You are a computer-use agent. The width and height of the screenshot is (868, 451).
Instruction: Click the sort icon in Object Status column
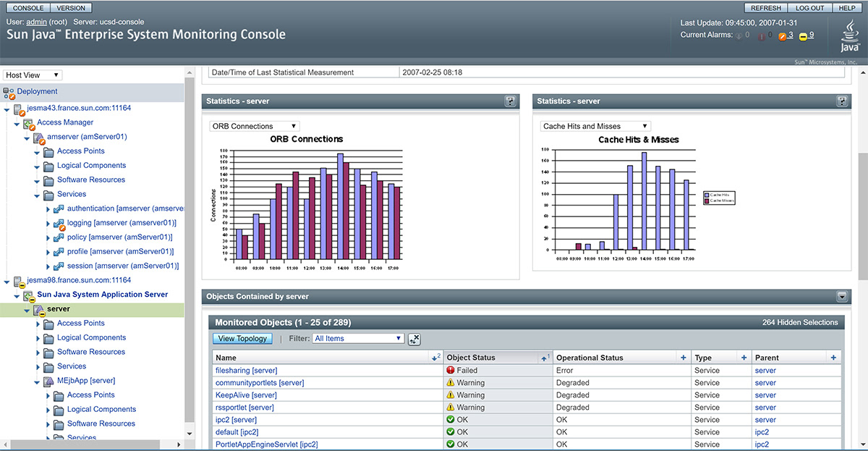click(545, 358)
